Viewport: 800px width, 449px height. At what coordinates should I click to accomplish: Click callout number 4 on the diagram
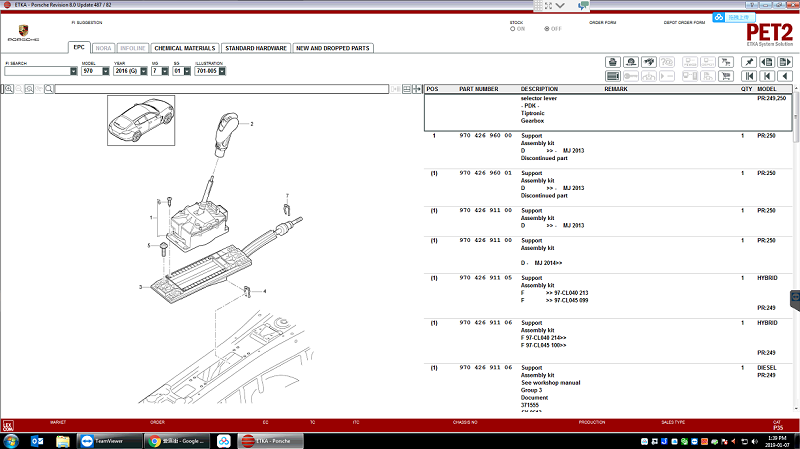(x=264, y=291)
